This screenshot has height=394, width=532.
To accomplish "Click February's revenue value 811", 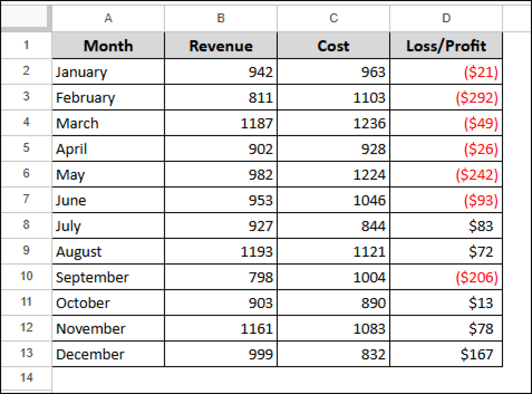I will point(220,97).
